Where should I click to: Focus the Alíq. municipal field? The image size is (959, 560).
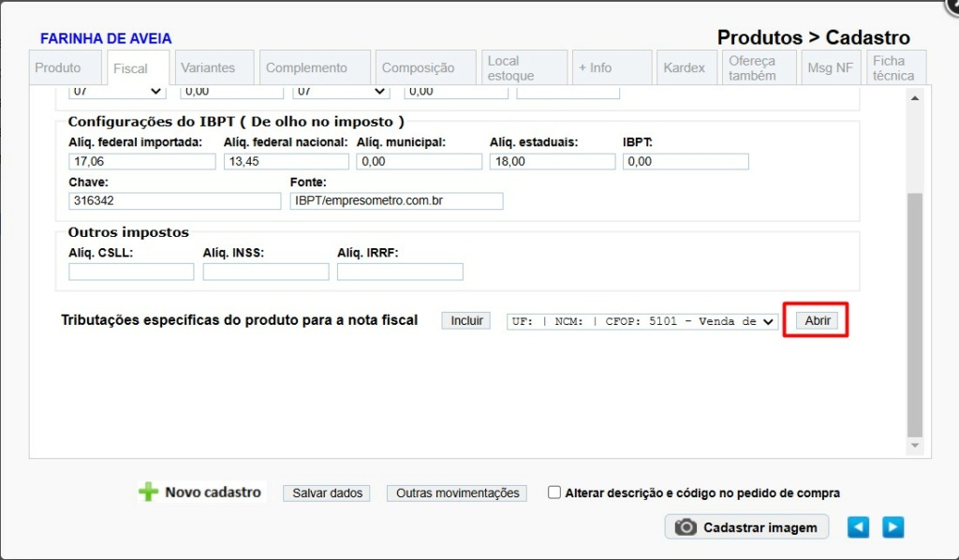[x=420, y=161]
